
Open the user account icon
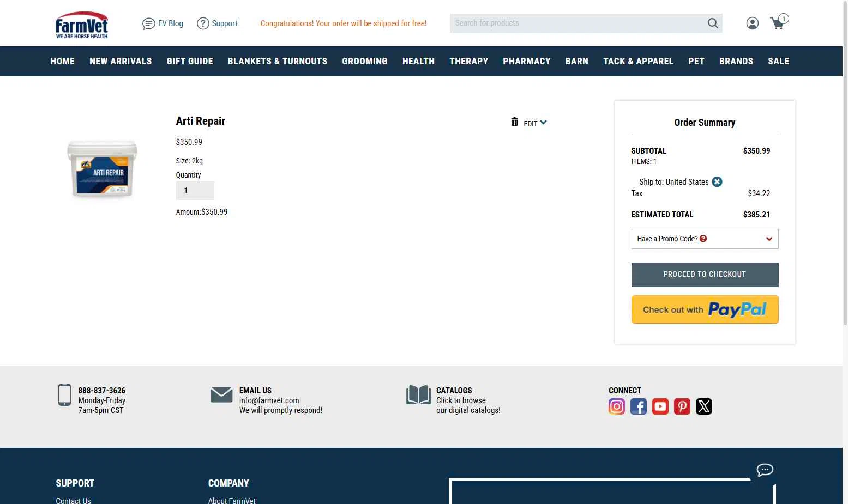tap(753, 23)
